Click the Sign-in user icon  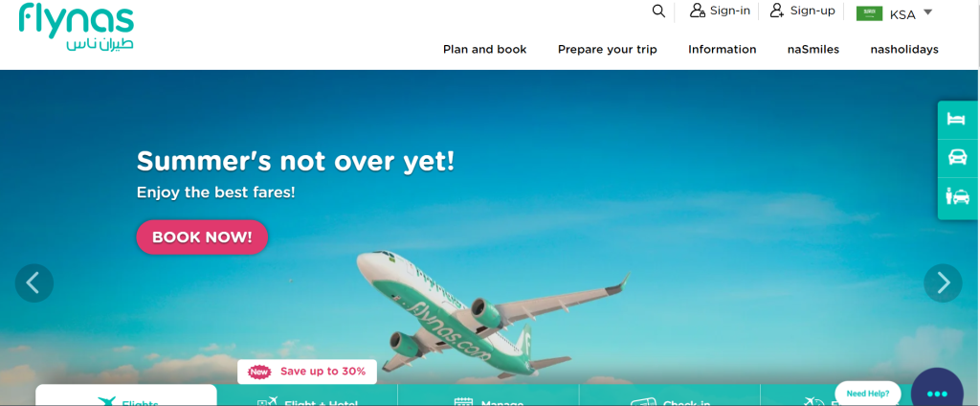click(698, 11)
